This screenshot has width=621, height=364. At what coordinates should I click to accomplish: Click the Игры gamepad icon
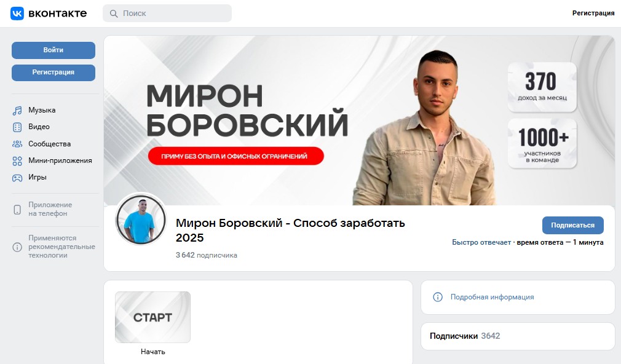(x=17, y=178)
